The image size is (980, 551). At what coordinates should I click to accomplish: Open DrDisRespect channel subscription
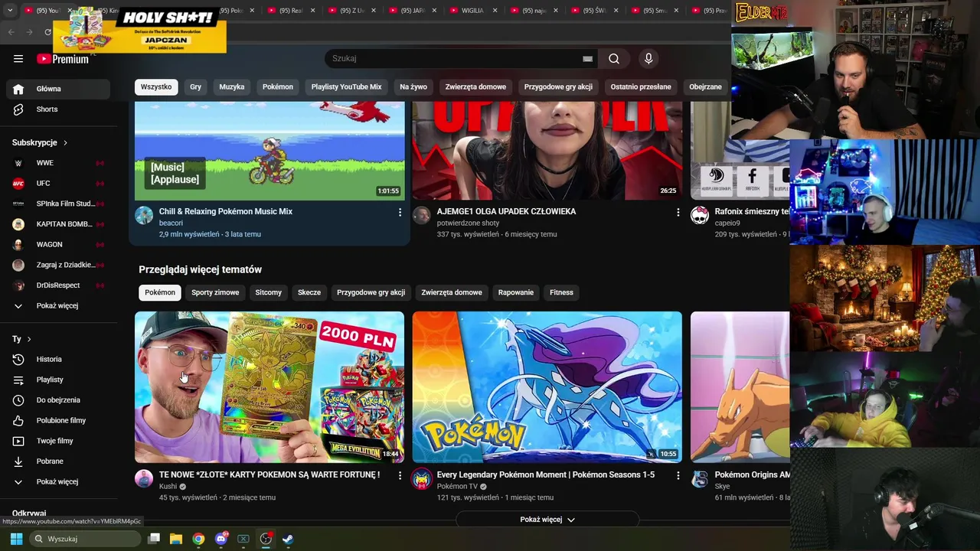(x=58, y=285)
